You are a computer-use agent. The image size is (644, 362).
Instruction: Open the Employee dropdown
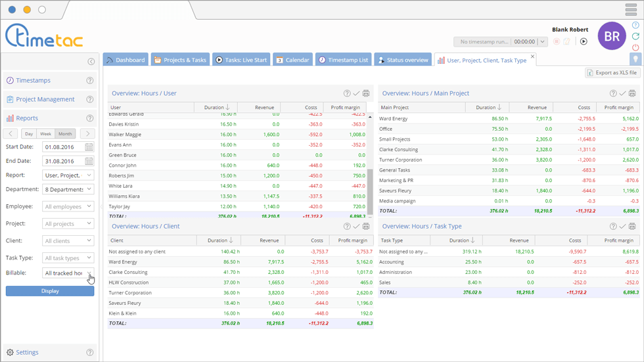click(x=68, y=206)
